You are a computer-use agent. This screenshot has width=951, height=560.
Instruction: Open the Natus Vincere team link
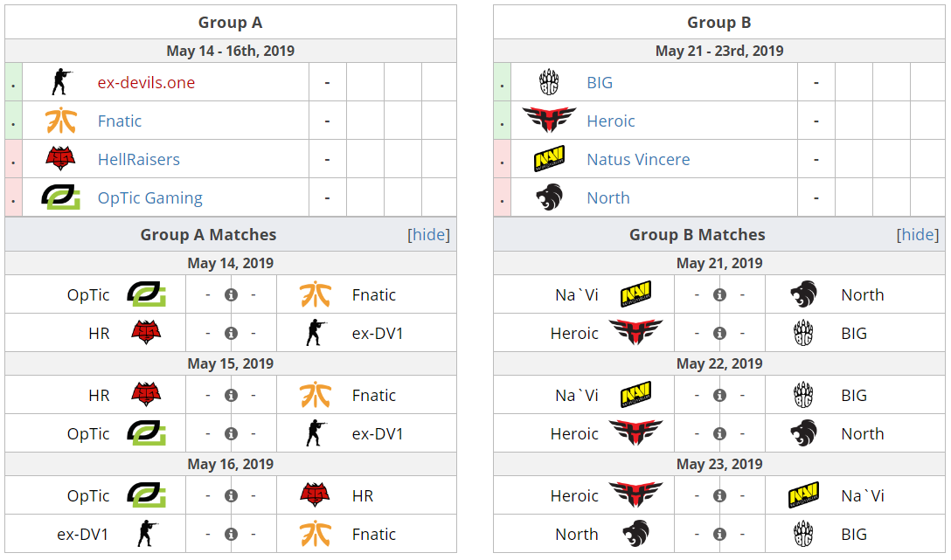point(638,159)
